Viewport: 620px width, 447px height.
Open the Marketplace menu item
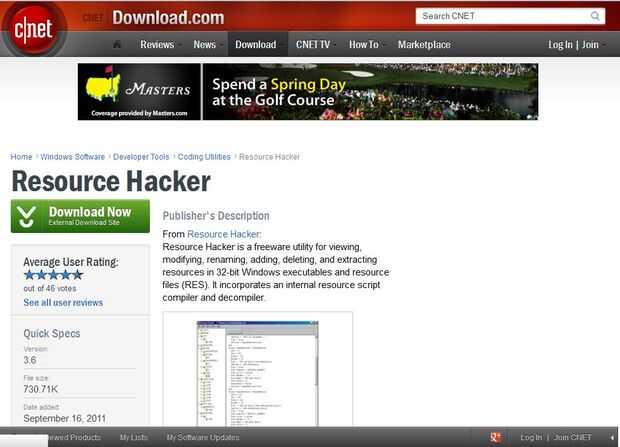(x=424, y=45)
